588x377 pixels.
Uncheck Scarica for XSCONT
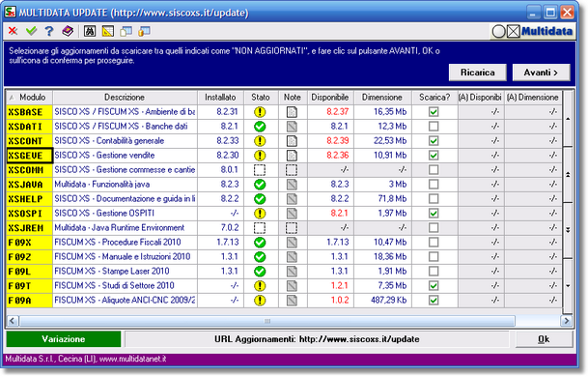(434, 141)
